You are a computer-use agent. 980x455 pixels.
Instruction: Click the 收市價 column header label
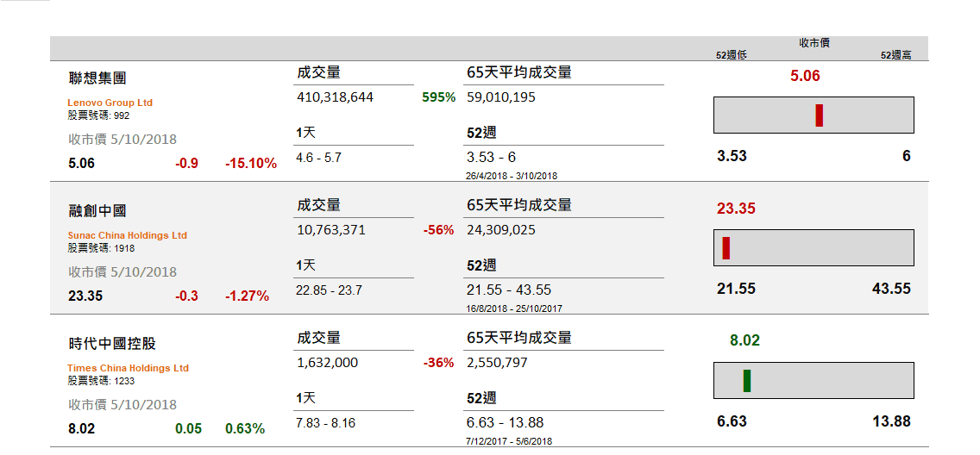[x=814, y=43]
